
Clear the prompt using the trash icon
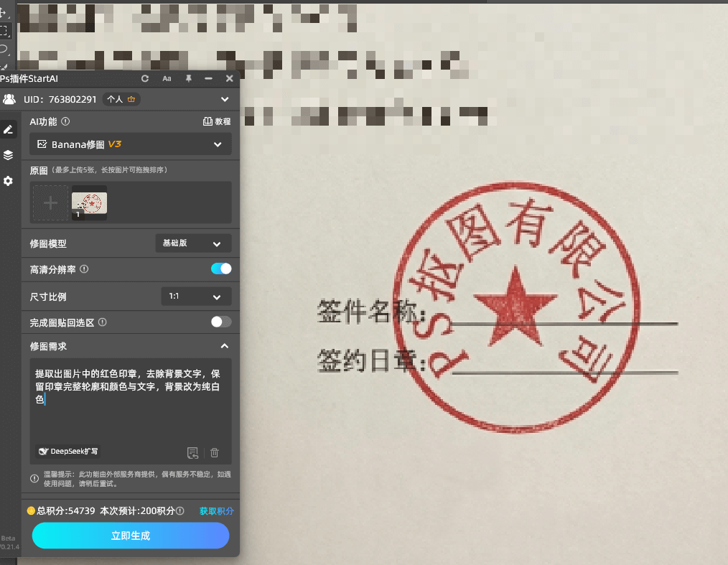pos(214,452)
